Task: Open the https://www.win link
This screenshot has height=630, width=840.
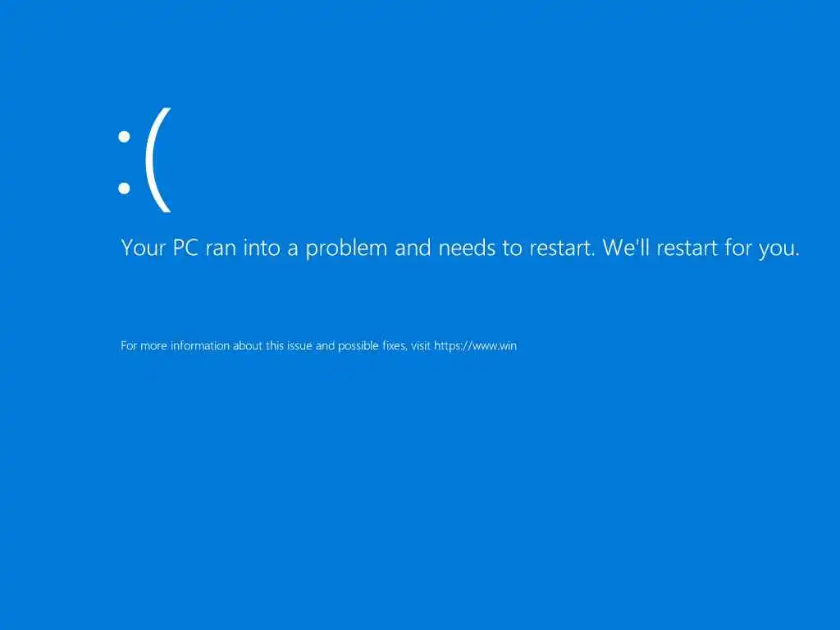Action: click(x=475, y=345)
